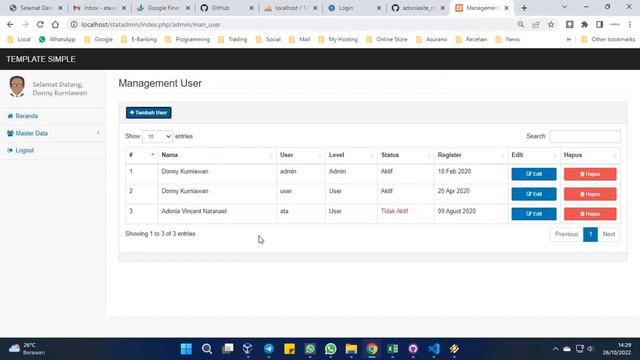
Task: Open Telegram from the taskbar
Action: 269,349
